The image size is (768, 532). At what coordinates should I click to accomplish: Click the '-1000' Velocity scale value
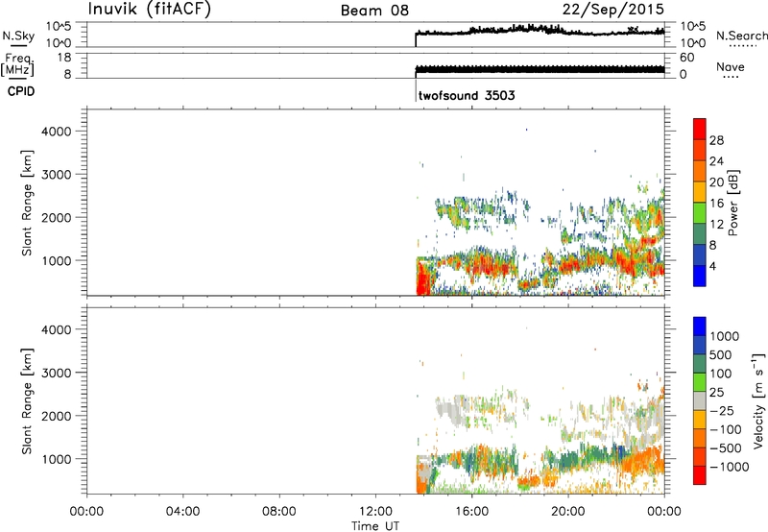click(729, 467)
